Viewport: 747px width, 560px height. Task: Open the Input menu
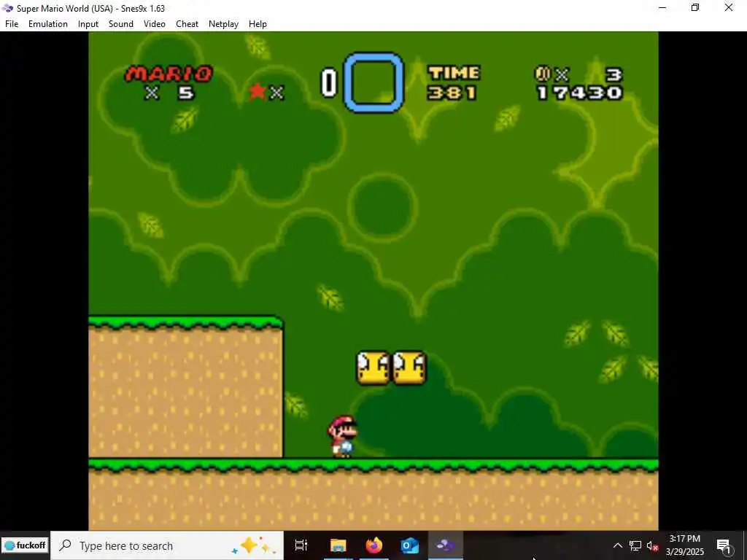coord(88,24)
